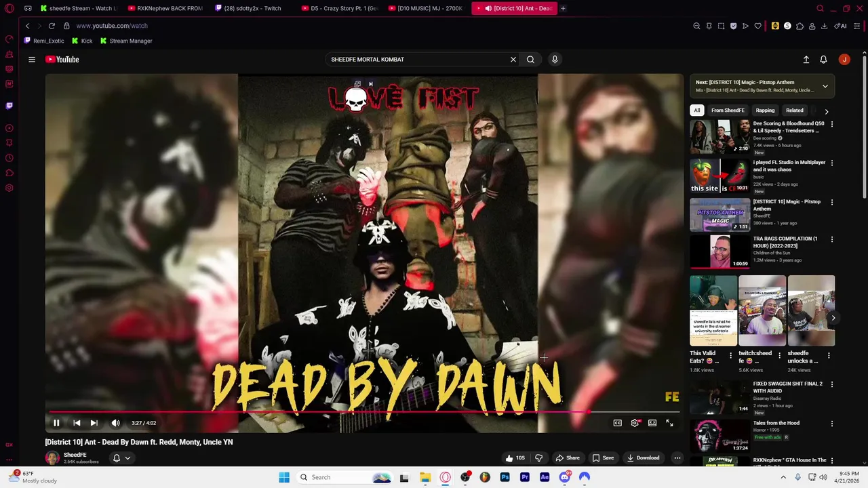Open Discord from the taskbar
The height and width of the screenshot is (488, 868).
click(x=564, y=477)
